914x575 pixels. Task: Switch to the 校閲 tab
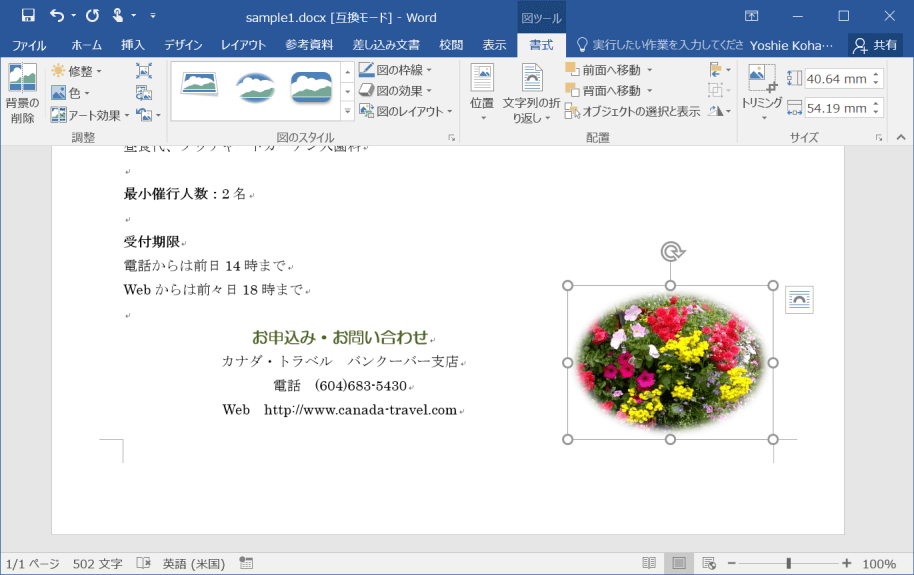[451, 45]
